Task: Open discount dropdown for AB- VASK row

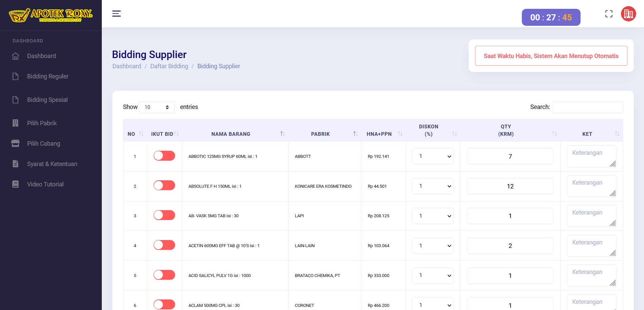Action: pos(433,216)
